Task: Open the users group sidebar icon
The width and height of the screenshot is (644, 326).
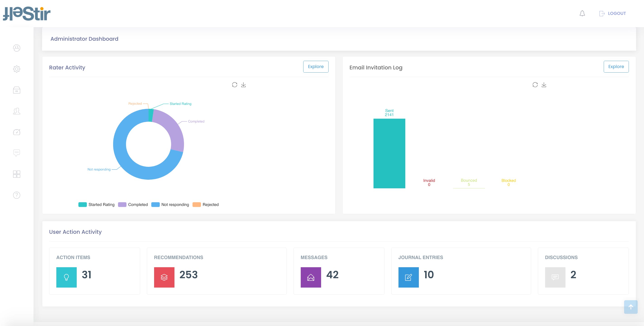Action: [x=17, y=111]
